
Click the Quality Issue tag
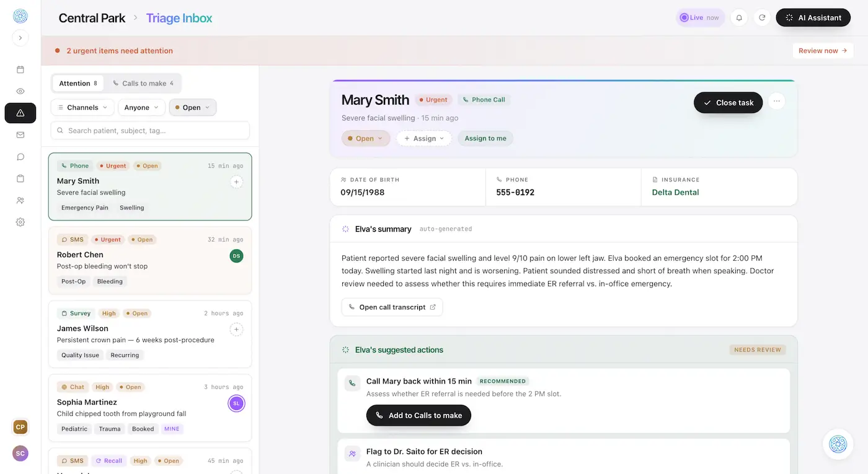[80, 355]
